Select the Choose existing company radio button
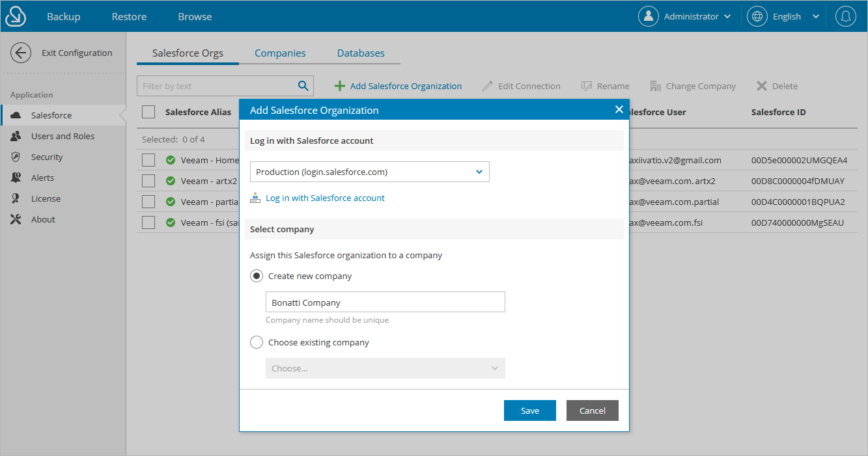Image resolution: width=868 pixels, height=456 pixels. click(257, 342)
